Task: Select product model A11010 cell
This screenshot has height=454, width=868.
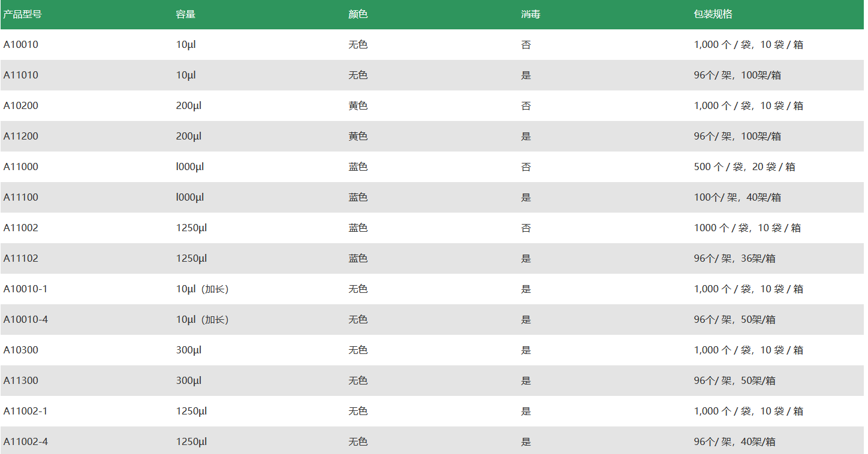Action: coord(21,75)
